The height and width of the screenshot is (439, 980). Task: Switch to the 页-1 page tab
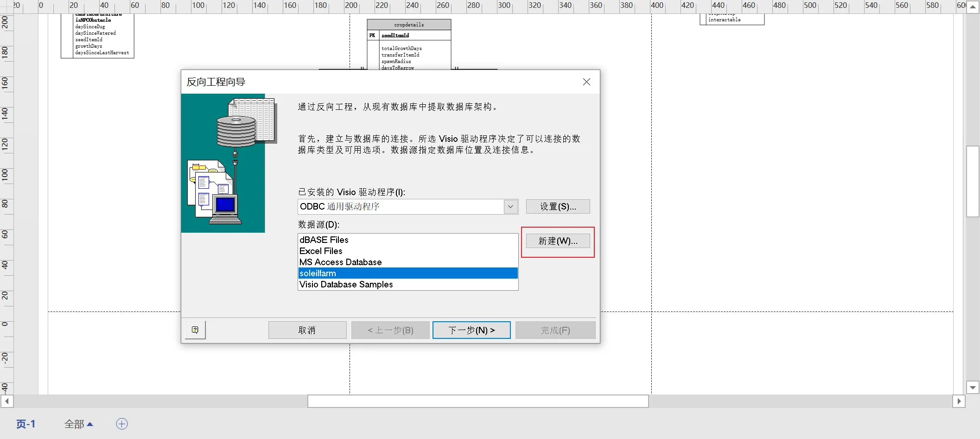(26, 424)
